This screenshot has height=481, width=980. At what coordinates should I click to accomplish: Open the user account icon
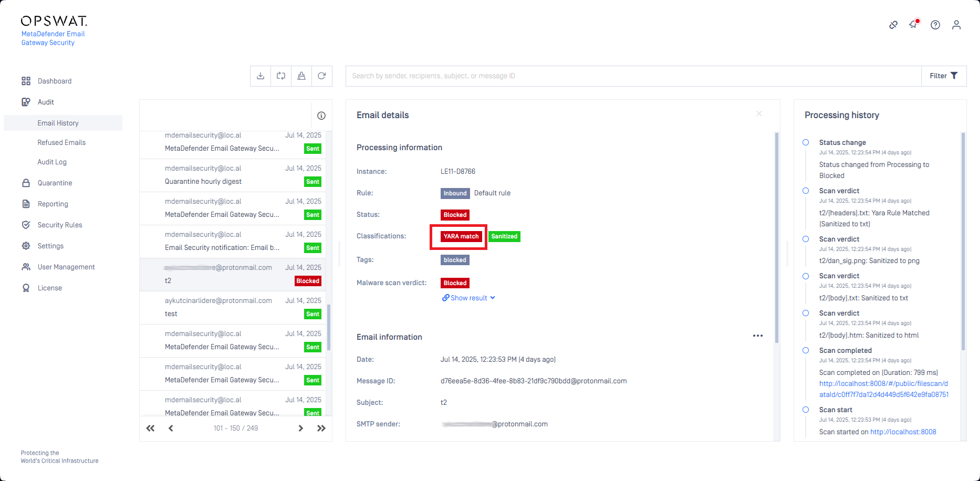point(956,25)
